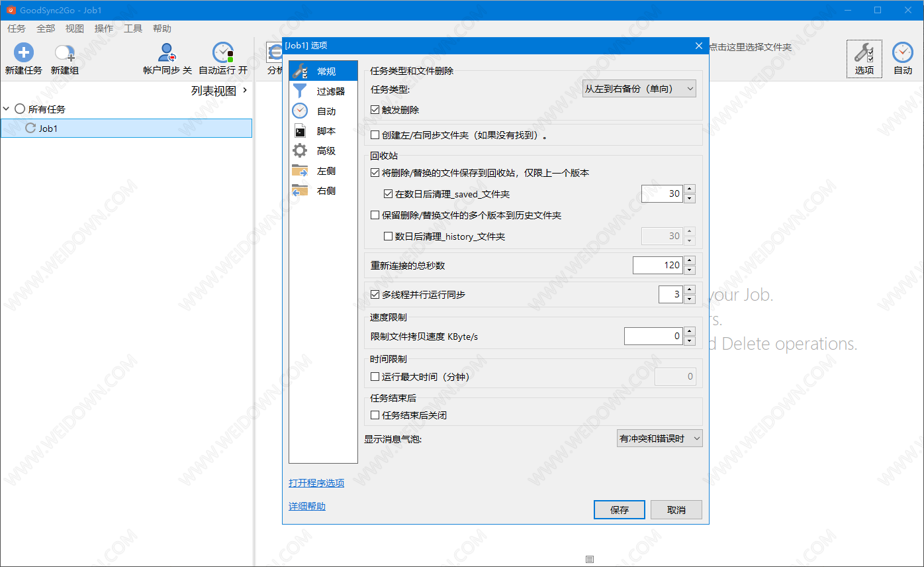
Task: Decrease 重新连接的总秒数 spinner down
Action: 690,270
